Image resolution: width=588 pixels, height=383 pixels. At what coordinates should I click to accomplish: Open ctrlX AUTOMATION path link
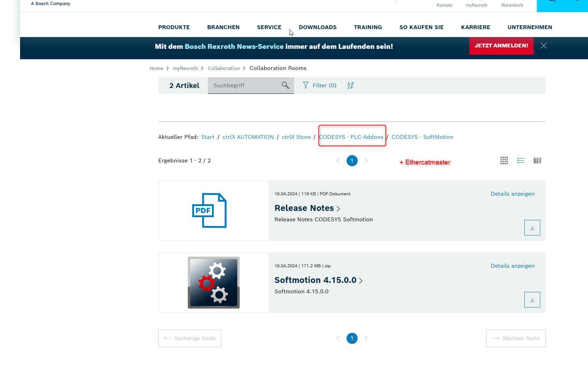[x=248, y=137]
